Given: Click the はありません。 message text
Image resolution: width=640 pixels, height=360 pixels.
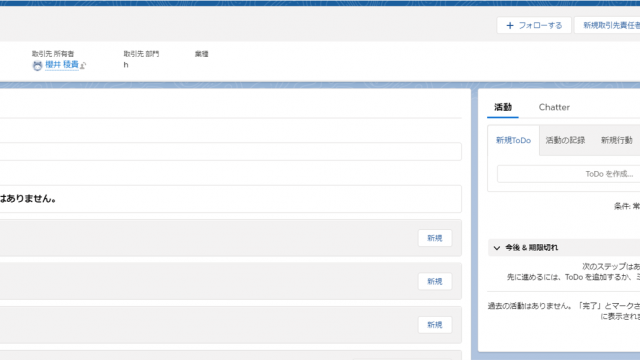Looking at the screenshot, I should click(x=28, y=199).
